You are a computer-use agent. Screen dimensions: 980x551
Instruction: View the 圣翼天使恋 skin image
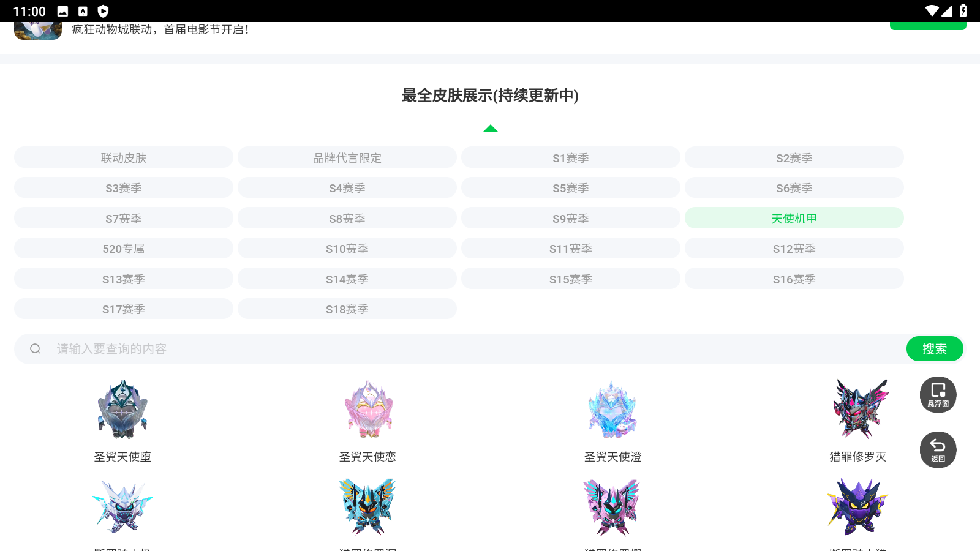point(368,409)
